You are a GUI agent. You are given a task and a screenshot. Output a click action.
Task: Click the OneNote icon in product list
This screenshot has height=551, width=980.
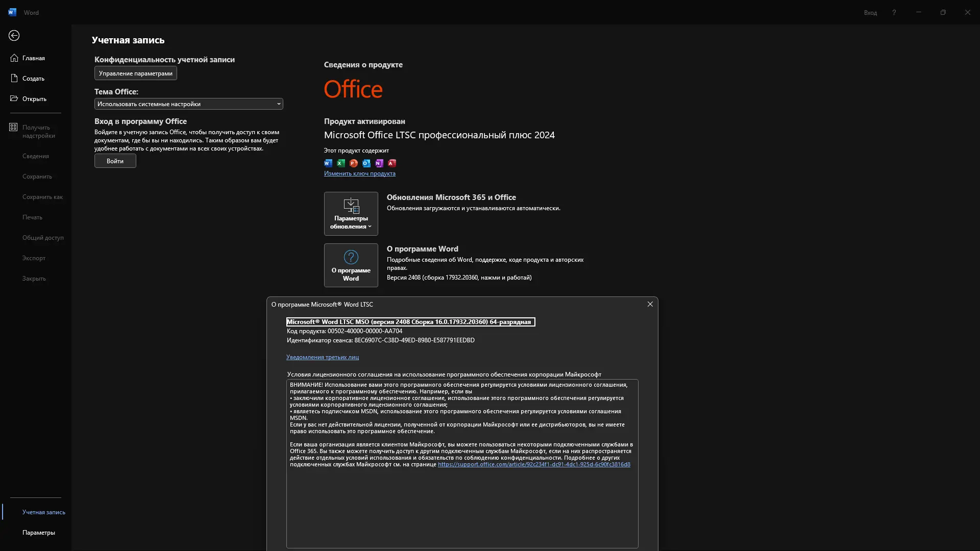(379, 163)
